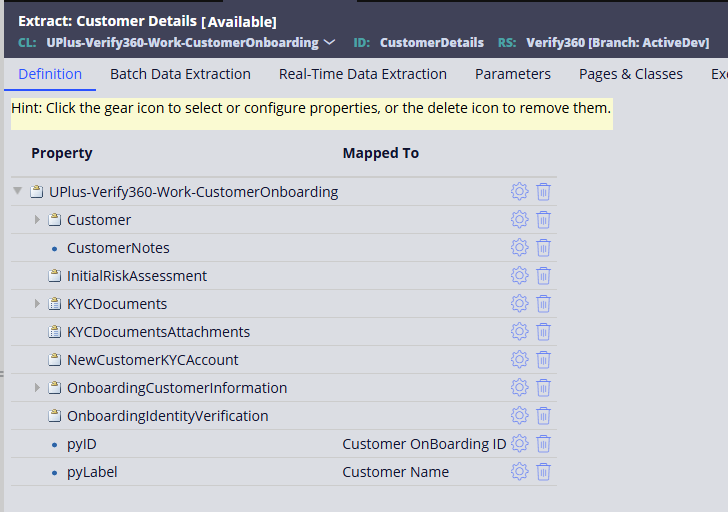This screenshot has height=512, width=728.
Task: Configure CustomerNotes via its gear icon
Action: point(520,248)
